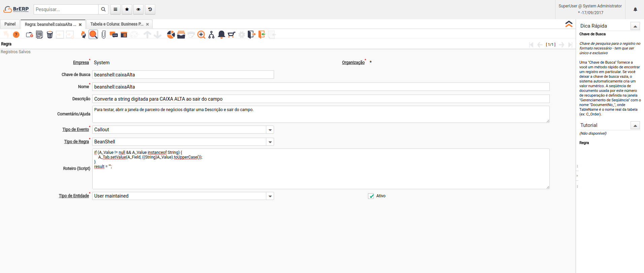The height and width of the screenshot is (273, 644).
Task: Click the requests bell icon in toolbar
Action: 222,35
